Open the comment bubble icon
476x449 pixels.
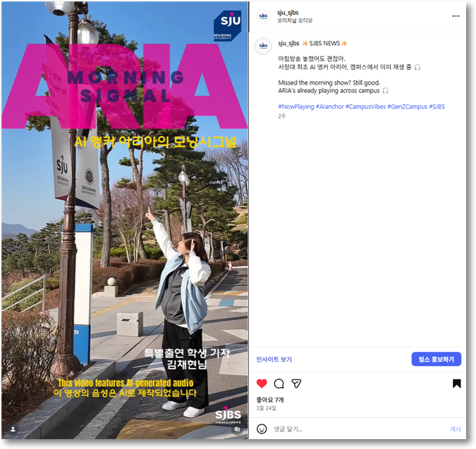[279, 383]
